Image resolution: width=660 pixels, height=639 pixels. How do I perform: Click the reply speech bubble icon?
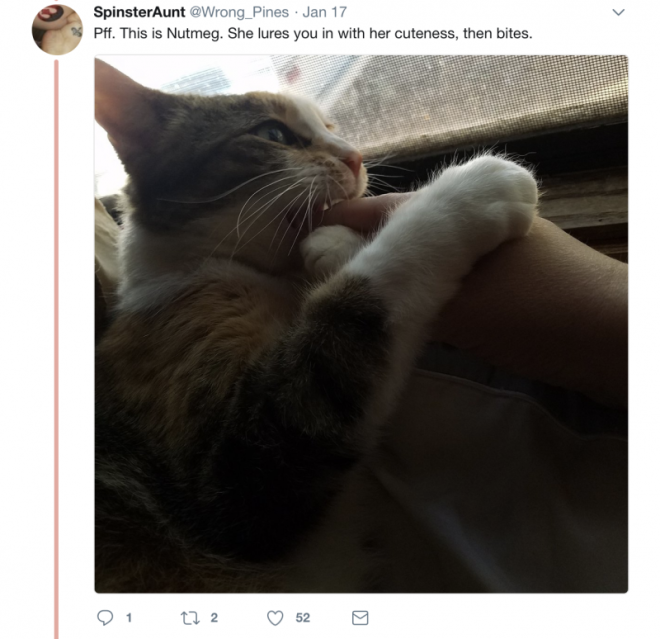pos(105,618)
